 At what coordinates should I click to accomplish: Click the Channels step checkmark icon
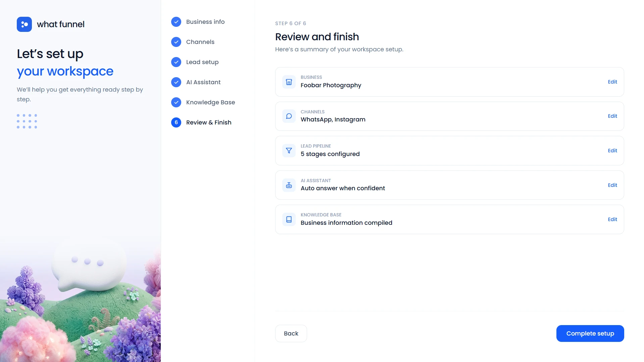tap(176, 42)
